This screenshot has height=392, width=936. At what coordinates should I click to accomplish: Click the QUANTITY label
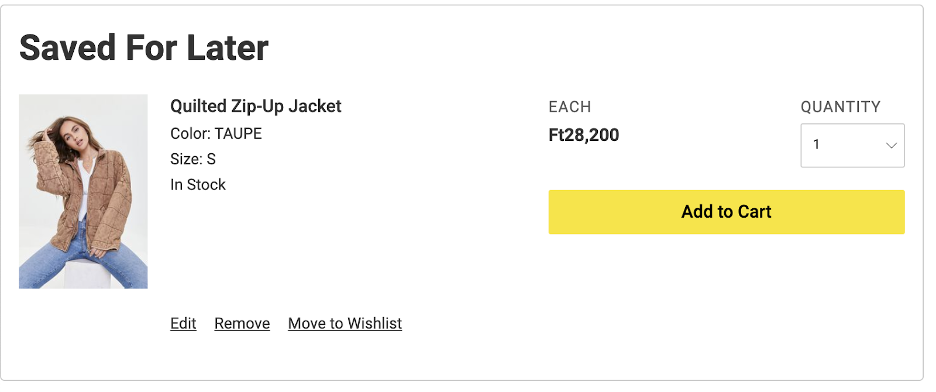point(840,107)
